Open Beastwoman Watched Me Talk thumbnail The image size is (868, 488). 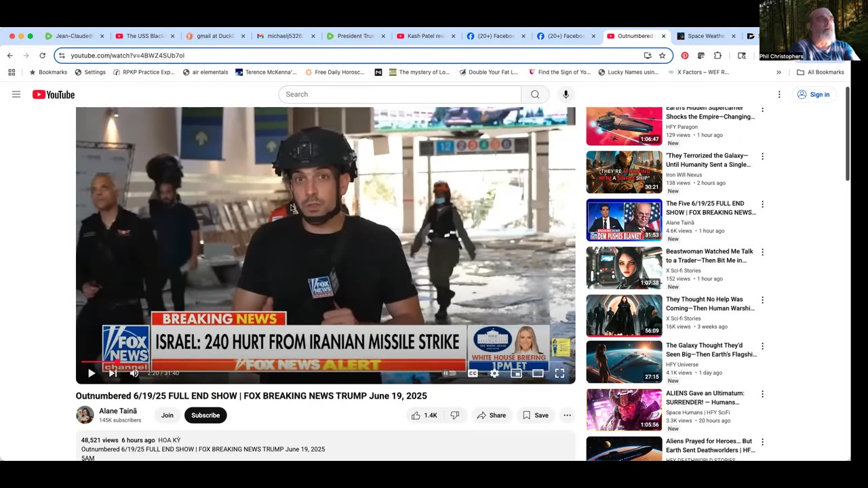(x=624, y=268)
